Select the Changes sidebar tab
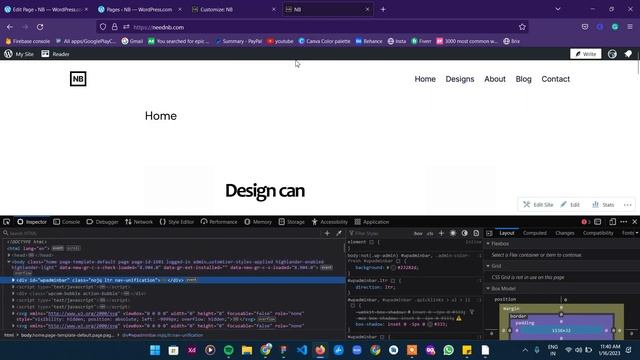The width and height of the screenshot is (640, 360). pyautogui.click(x=565, y=233)
